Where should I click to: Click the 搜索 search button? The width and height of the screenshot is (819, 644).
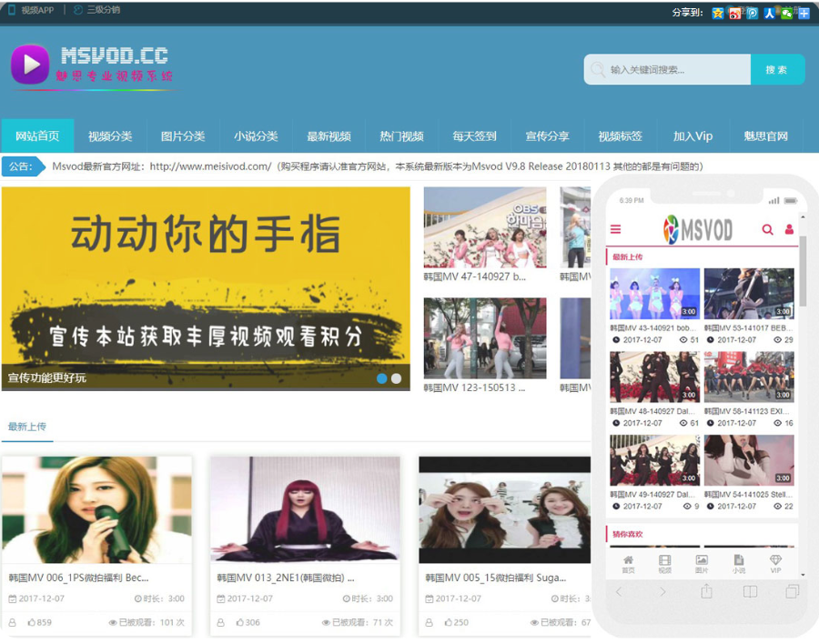pos(777,69)
